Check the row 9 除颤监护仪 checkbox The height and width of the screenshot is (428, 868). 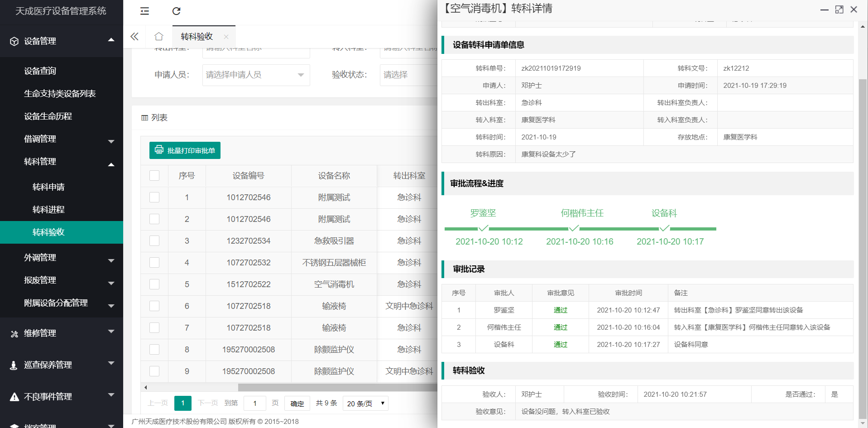click(x=154, y=371)
